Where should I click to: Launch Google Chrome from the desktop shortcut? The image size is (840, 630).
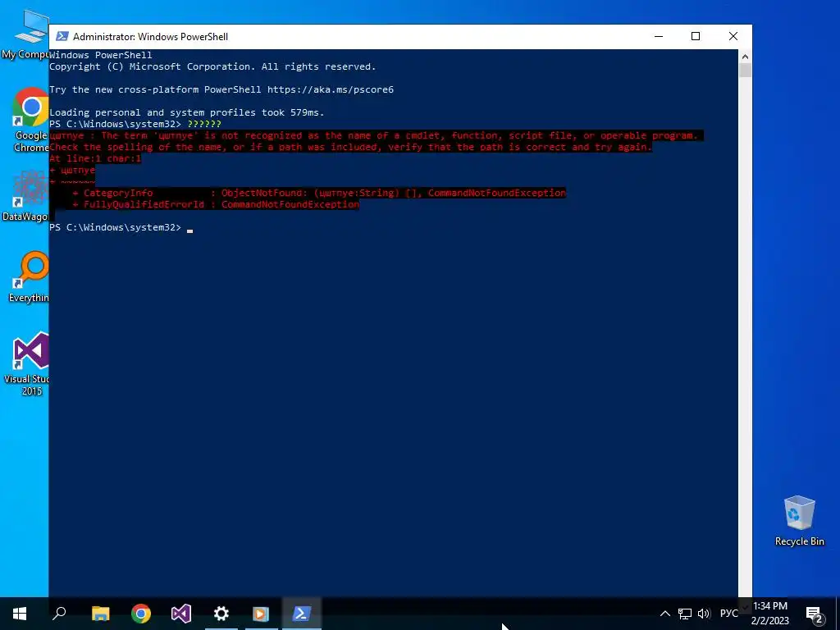(30, 120)
